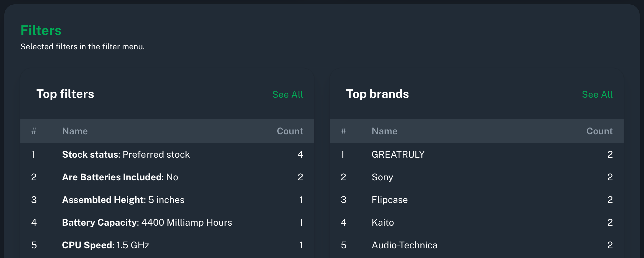Click the Name header in Top brands table
Viewport: 644px width, 258px height.
tap(384, 131)
